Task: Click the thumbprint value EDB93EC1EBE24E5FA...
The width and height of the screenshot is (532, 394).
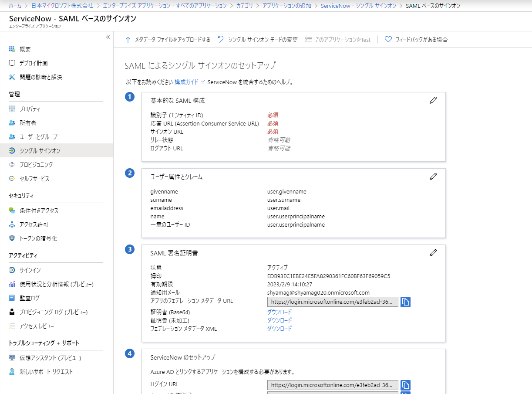Action: pos(329,276)
